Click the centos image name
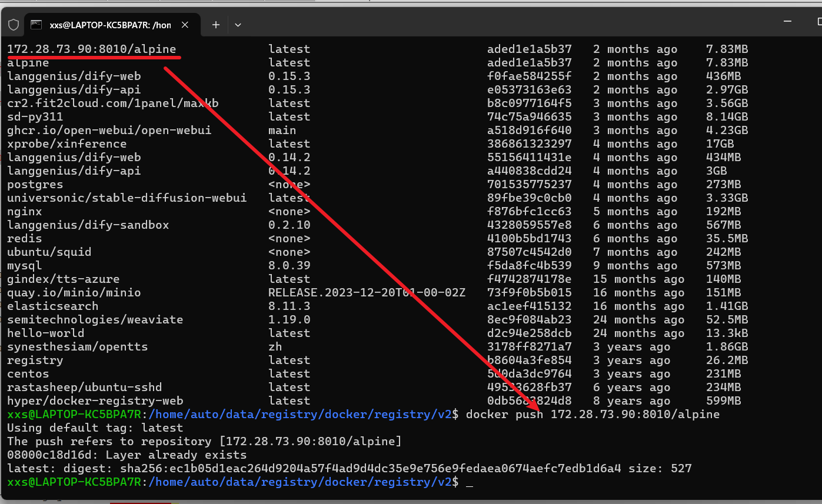822x504 pixels. pos(28,374)
